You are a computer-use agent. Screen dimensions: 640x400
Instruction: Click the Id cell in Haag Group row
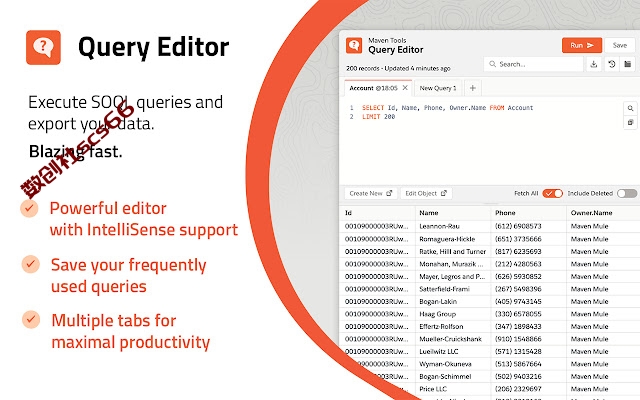point(376,314)
